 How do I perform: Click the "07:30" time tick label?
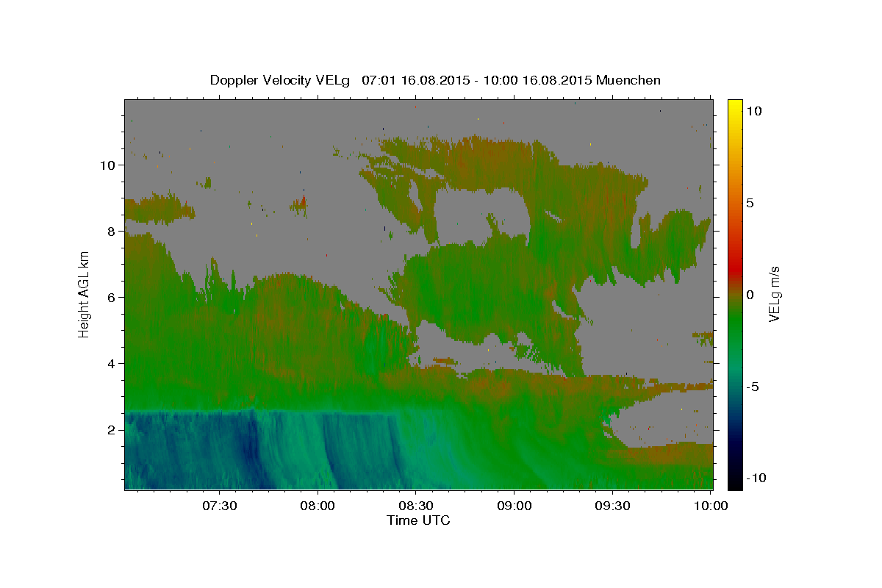click(219, 506)
